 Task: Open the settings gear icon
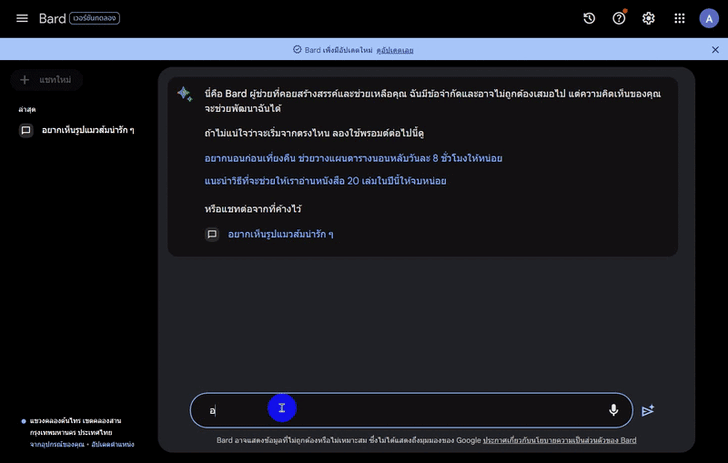tap(649, 18)
